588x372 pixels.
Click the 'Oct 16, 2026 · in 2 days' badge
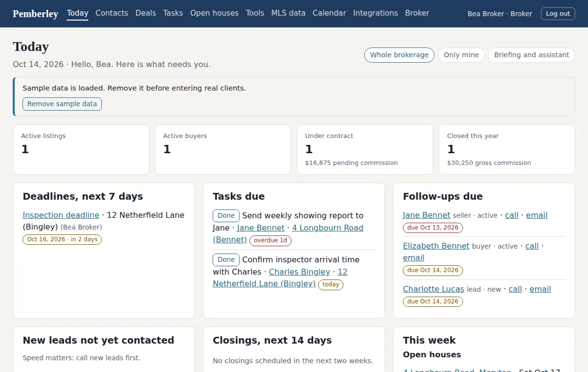62,239
